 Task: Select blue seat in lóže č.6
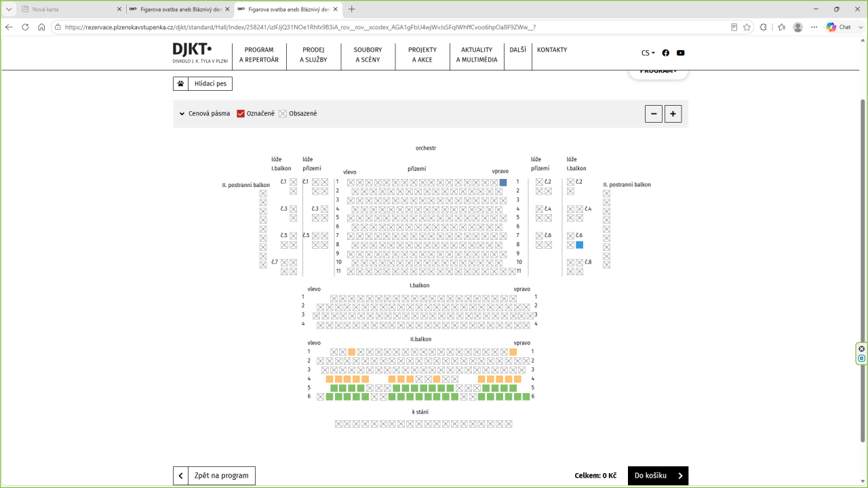(x=580, y=245)
